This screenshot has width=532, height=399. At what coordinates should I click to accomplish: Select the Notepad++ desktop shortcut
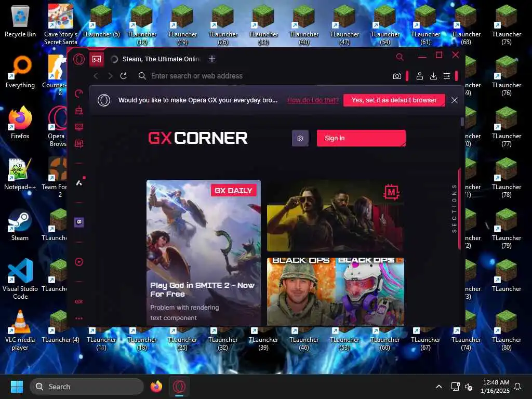(20, 174)
